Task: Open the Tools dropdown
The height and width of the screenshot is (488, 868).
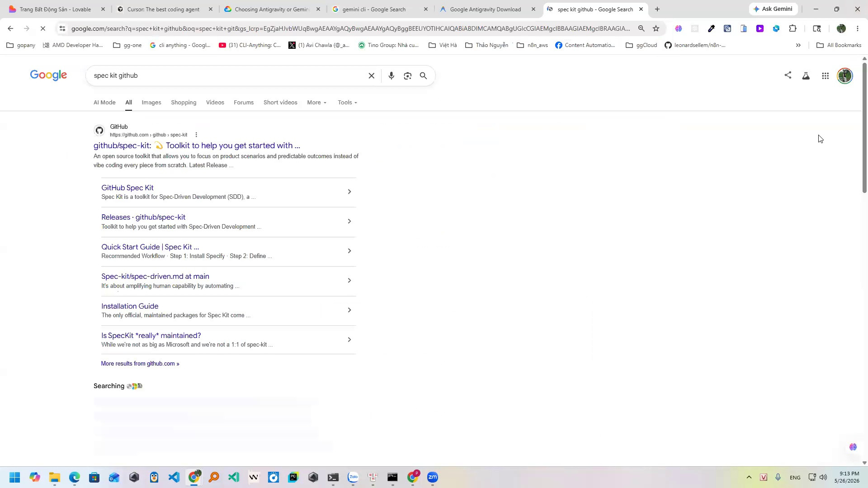Action: [x=347, y=103]
